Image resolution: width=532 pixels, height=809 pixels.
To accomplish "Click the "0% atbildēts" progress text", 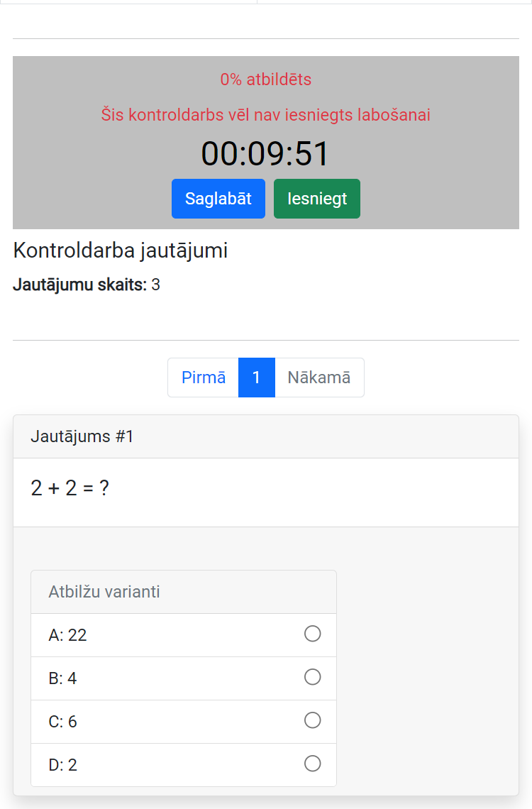I will coord(265,79).
